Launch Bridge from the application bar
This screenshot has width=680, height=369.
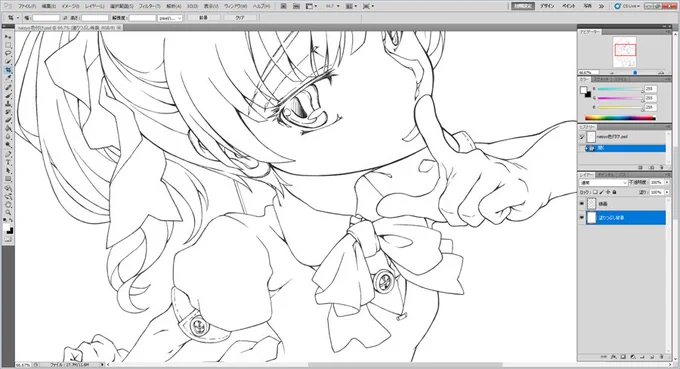[x=283, y=6]
